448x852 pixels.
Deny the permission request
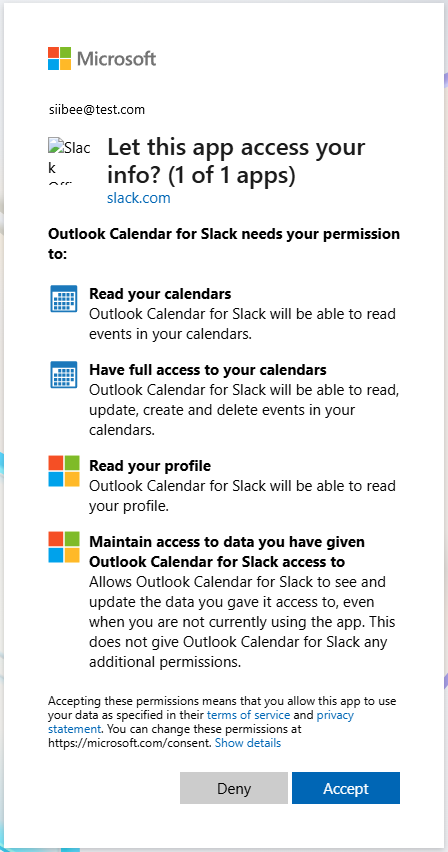click(234, 788)
